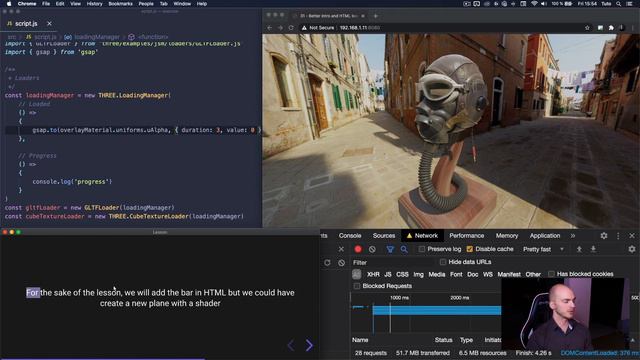This screenshot has width=640, height=360.
Task: Click the Chrome address bar URL
Action: pyautogui.click(x=359, y=28)
